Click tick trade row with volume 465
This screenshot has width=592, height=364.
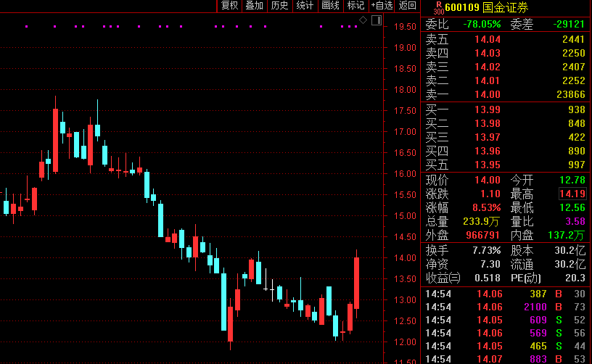click(506, 347)
